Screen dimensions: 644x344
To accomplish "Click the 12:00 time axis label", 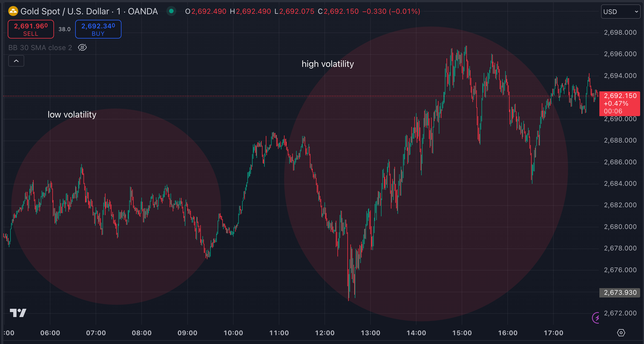I will pyautogui.click(x=325, y=333).
